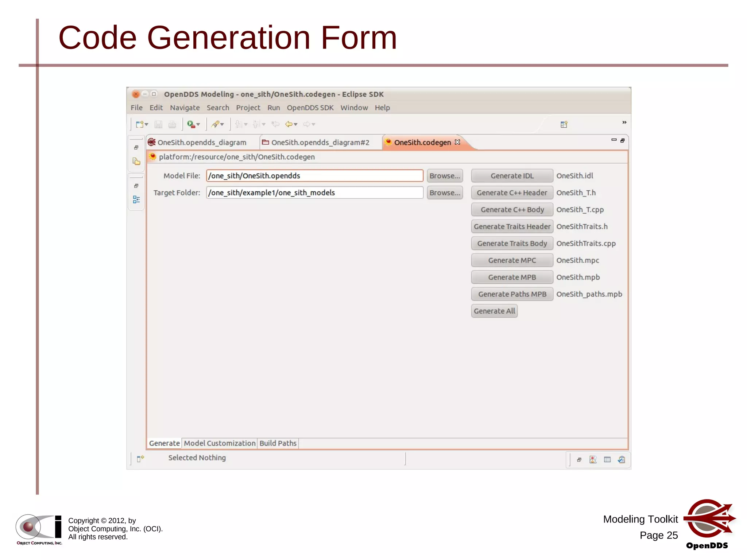Click the Generate Traits Body button
The width and height of the screenshot is (747, 560).
coord(512,243)
